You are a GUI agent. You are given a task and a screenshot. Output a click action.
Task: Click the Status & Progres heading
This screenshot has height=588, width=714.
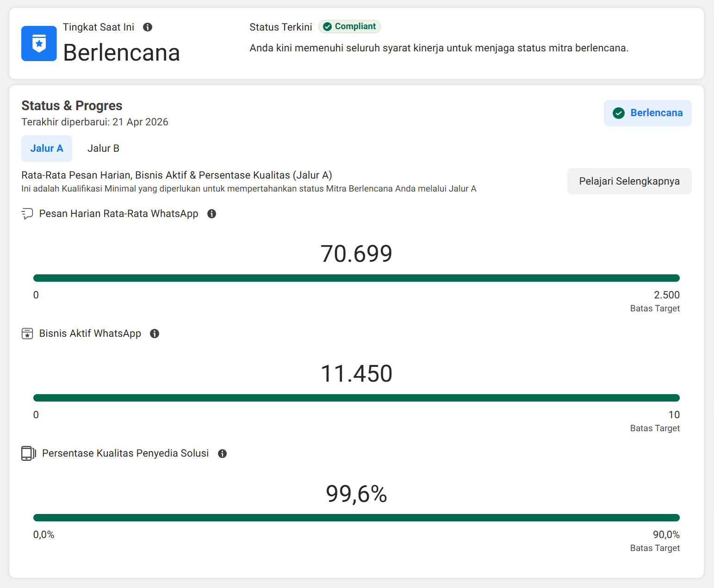click(72, 105)
